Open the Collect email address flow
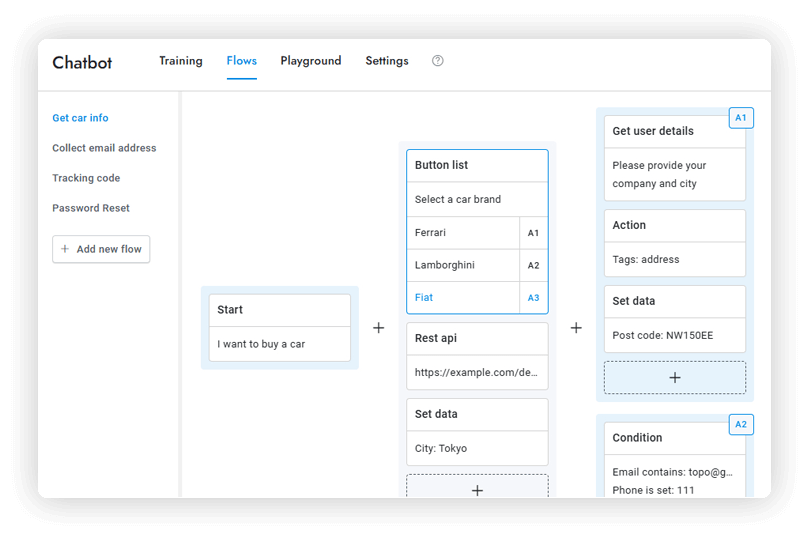The width and height of the screenshot is (809, 535). (104, 148)
